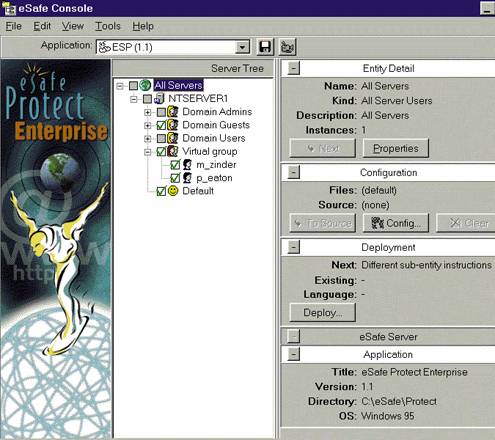Uncheck the Default checkbox

161,192
